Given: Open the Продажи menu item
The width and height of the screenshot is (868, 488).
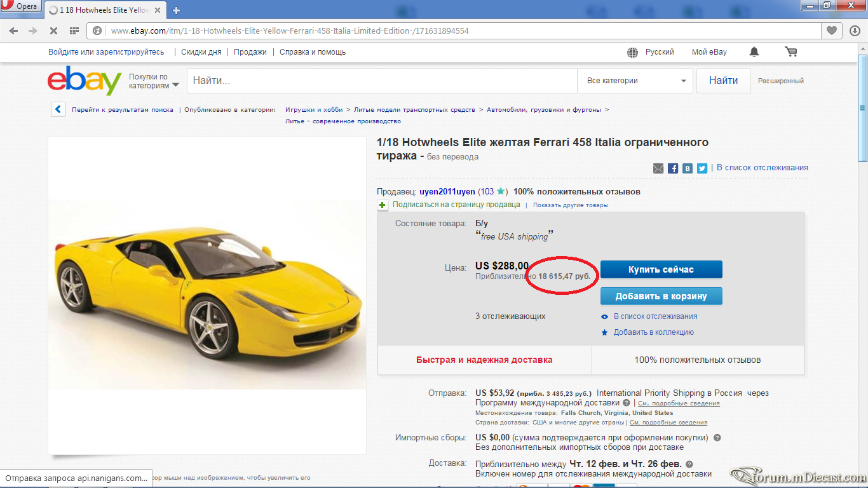Looking at the screenshot, I should [x=250, y=52].
